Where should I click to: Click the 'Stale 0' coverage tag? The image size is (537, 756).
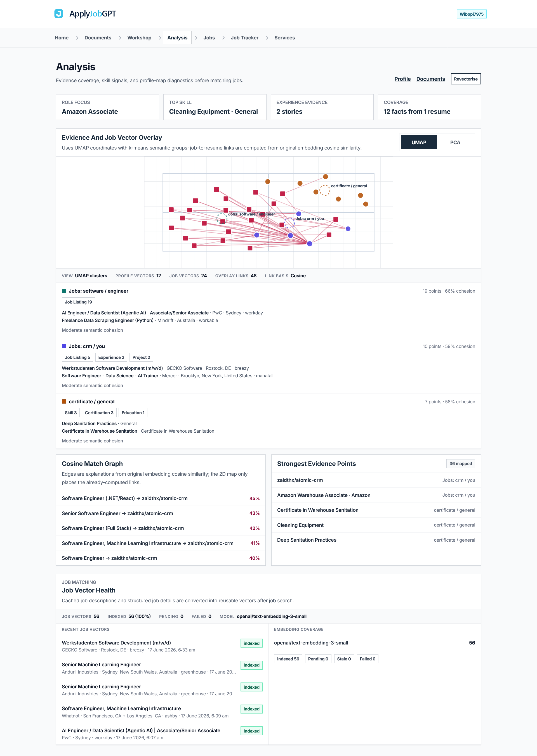point(344,659)
